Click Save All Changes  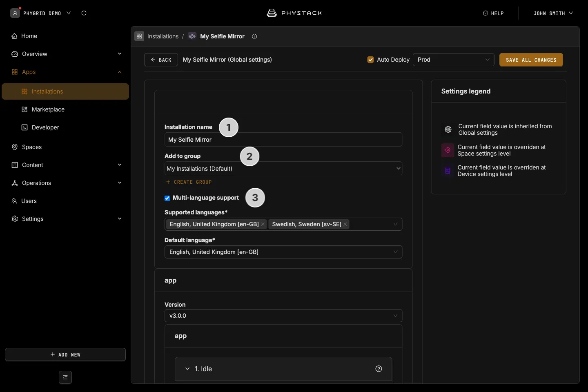(x=531, y=60)
